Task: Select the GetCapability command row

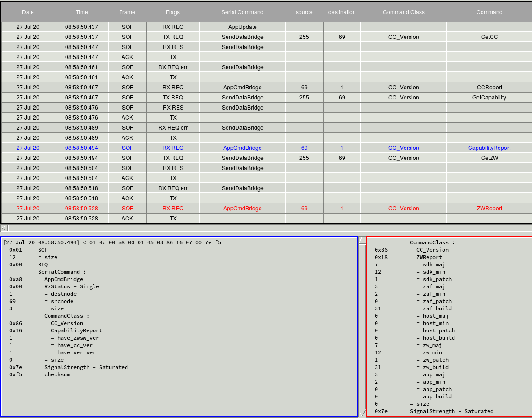Action: (x=489, y=98)
